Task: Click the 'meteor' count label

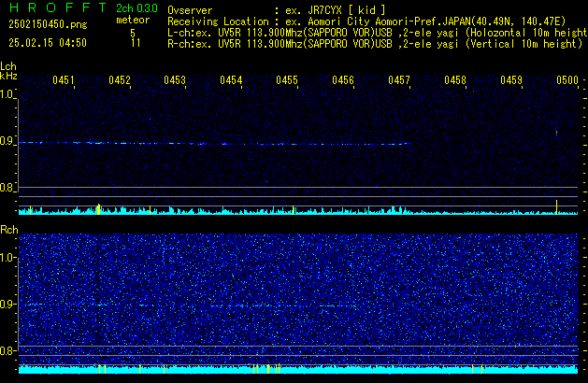Action: [x=133, y=20]
